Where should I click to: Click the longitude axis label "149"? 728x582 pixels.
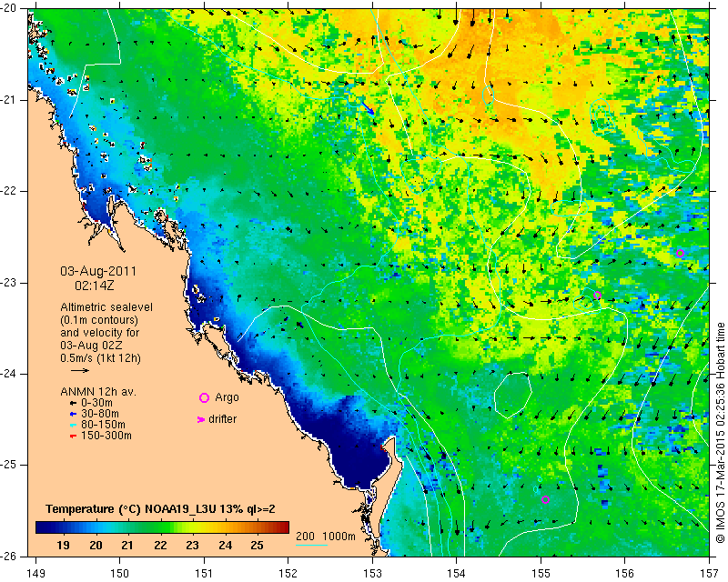coord(35,574)
